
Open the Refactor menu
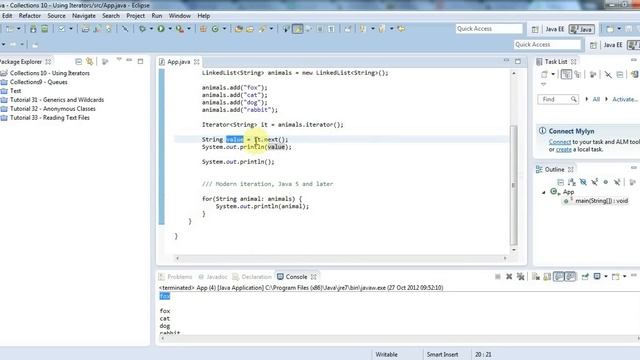pyautogui.click(x=30, y=16)
